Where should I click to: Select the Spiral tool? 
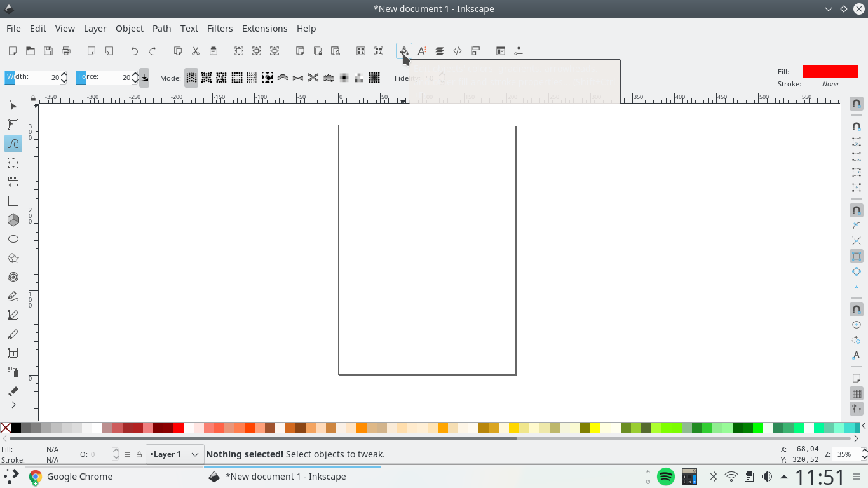[x=13, y=277]
